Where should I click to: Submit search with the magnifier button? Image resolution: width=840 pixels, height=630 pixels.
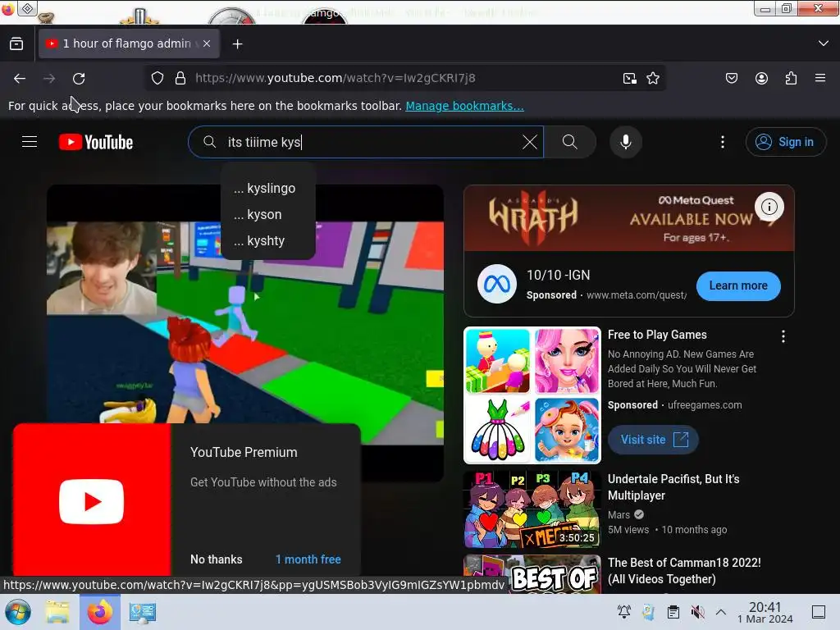coord(570,142)
